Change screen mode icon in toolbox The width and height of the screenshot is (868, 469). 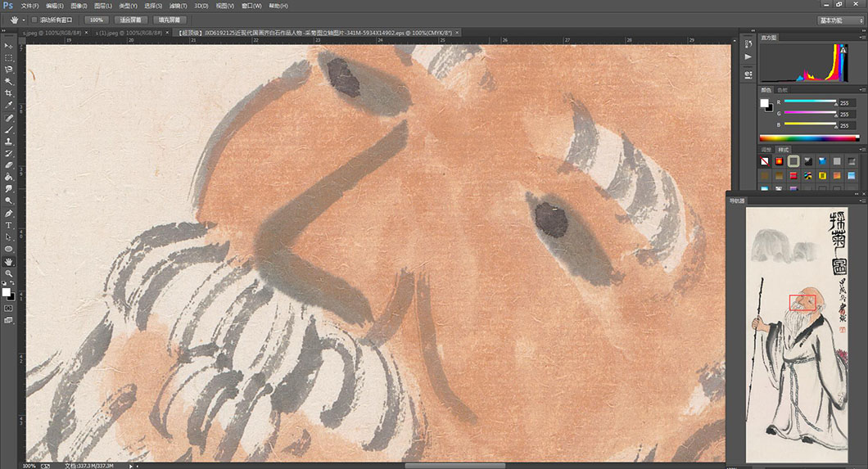coord(8,320)
